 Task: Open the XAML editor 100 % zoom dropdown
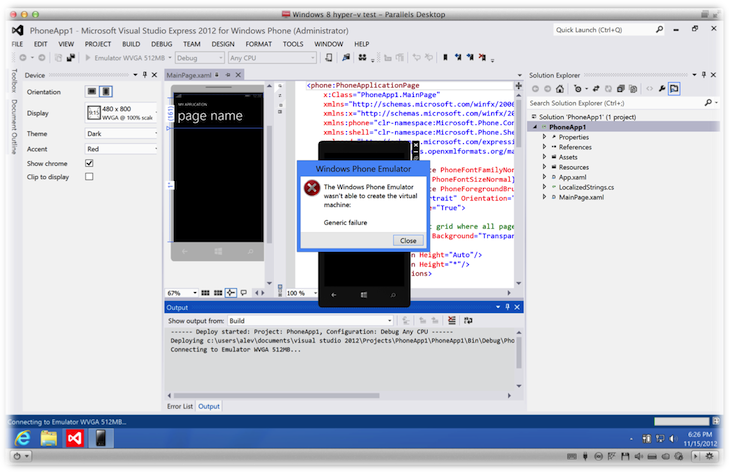click(x=302, y=293)
